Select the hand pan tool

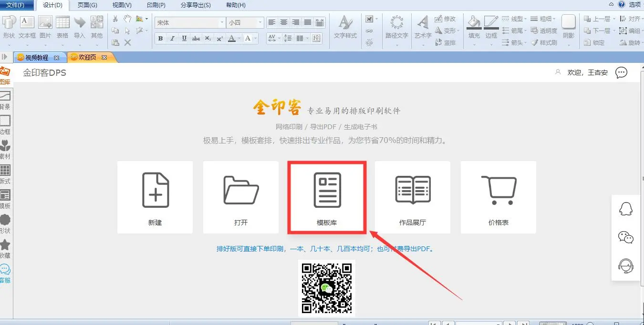127,19
